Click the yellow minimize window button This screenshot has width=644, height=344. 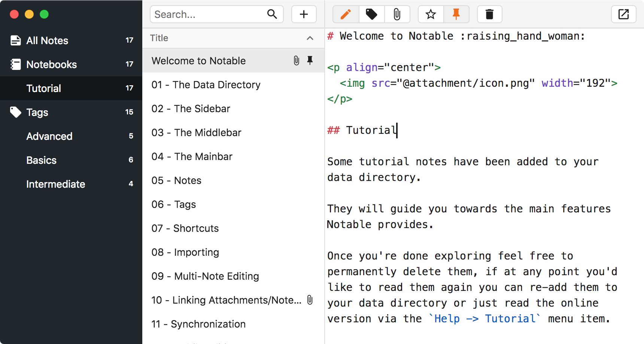29,14
